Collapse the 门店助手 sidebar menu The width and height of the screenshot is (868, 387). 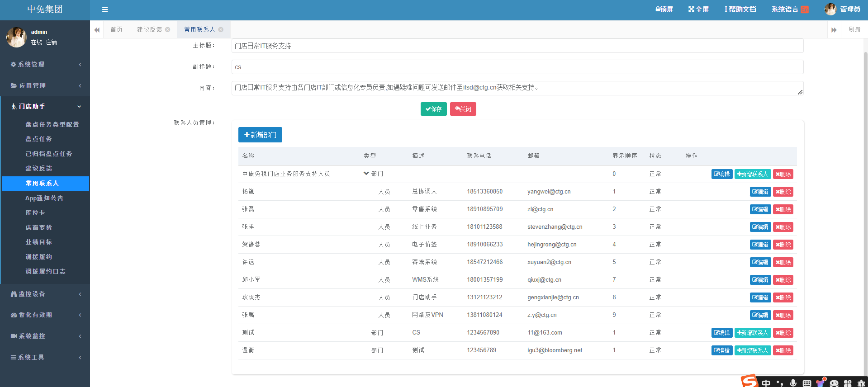(45, 107)
